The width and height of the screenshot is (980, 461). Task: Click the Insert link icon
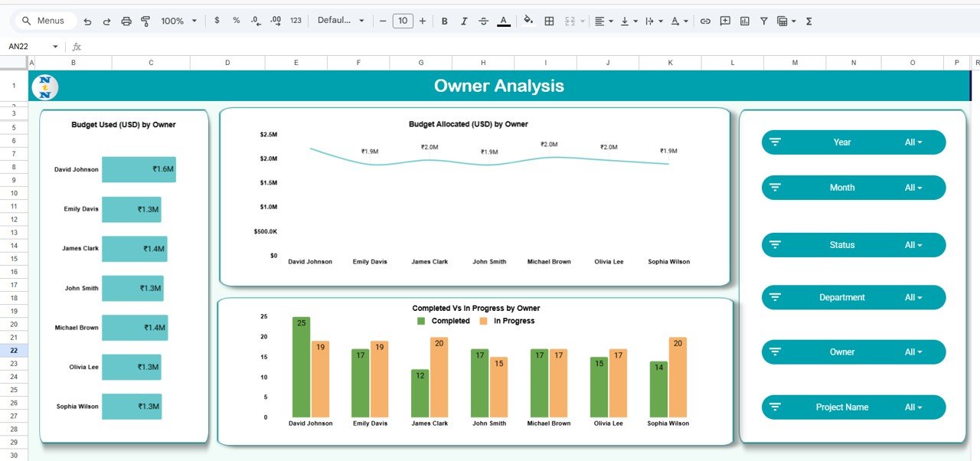[705, 21]
